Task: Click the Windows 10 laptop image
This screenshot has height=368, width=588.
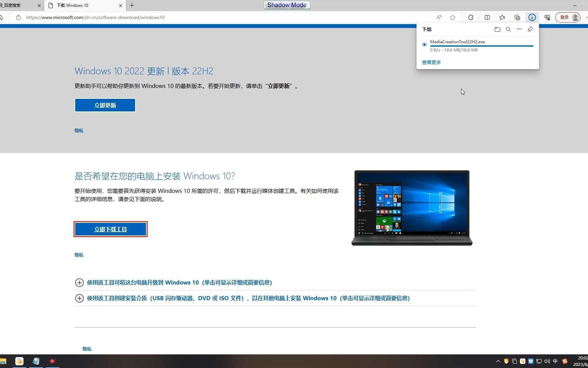Action: (x=412, y=208)
